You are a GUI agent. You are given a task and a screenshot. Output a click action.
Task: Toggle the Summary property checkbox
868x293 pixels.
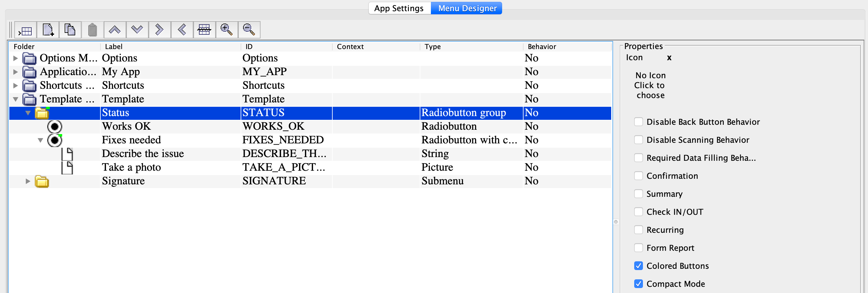[x=639, y=194]
